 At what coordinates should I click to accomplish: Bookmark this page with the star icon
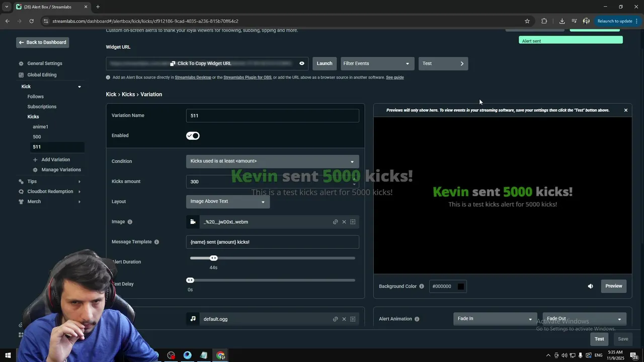(527, 21)
